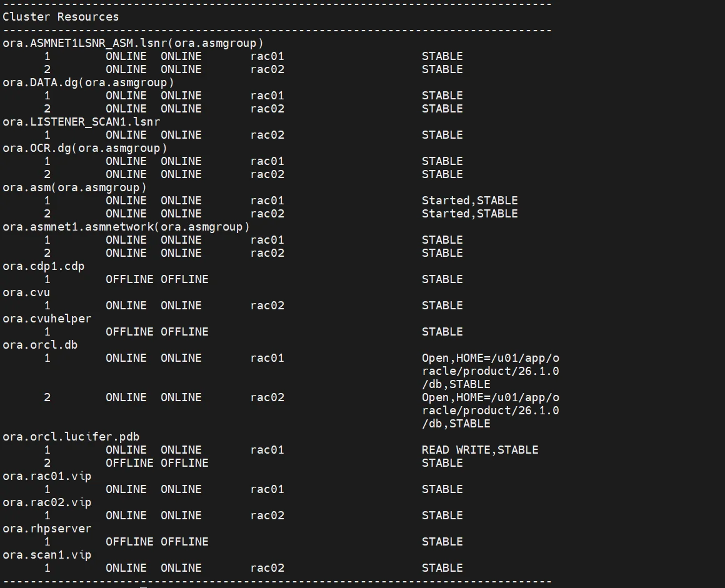The image size is (725, 588).
Task: Click the ora.scan1.vip resource name
Action: pyautogui.click(x=47, y=555)
